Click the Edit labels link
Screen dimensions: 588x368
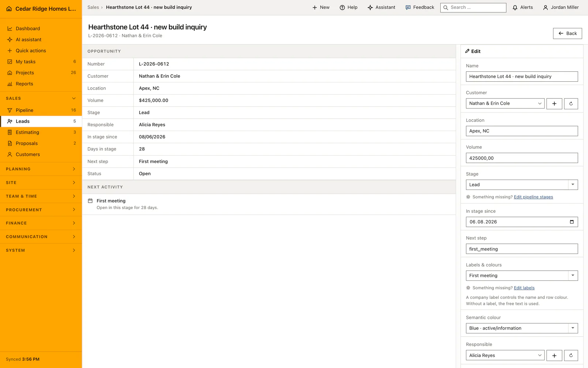(524, 288)
